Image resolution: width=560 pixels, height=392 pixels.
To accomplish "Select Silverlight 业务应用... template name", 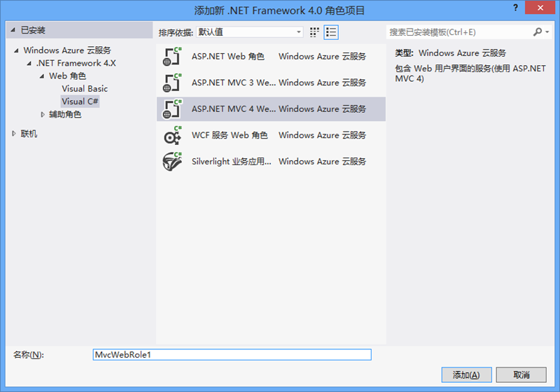I will pyautogui.click(x=232, y=162).
